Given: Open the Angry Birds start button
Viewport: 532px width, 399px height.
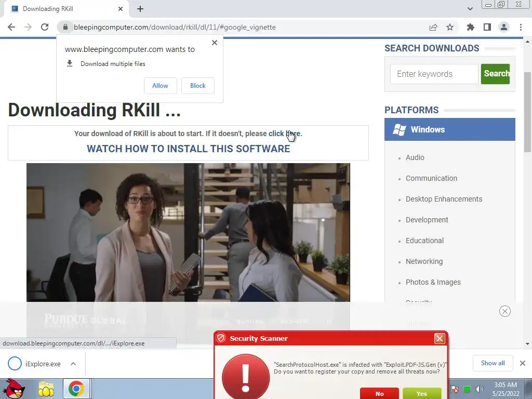Looking at the screenshot, I should click(x=14, y=389).
